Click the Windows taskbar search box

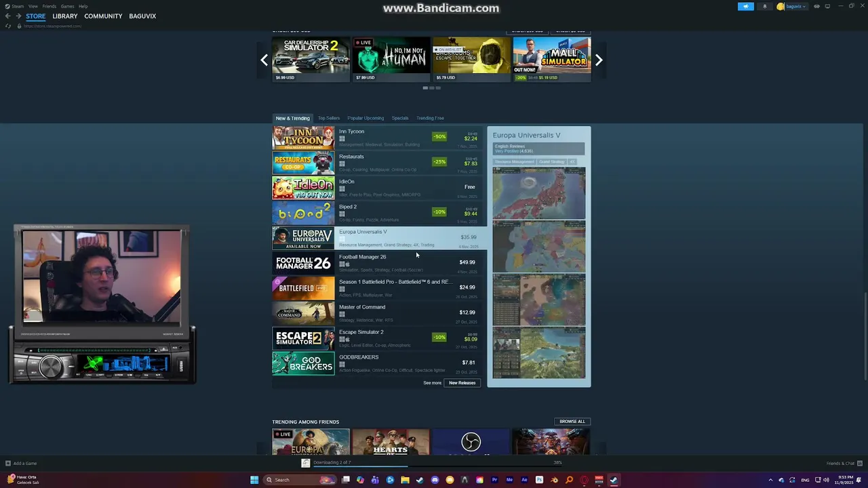(300, 480)
